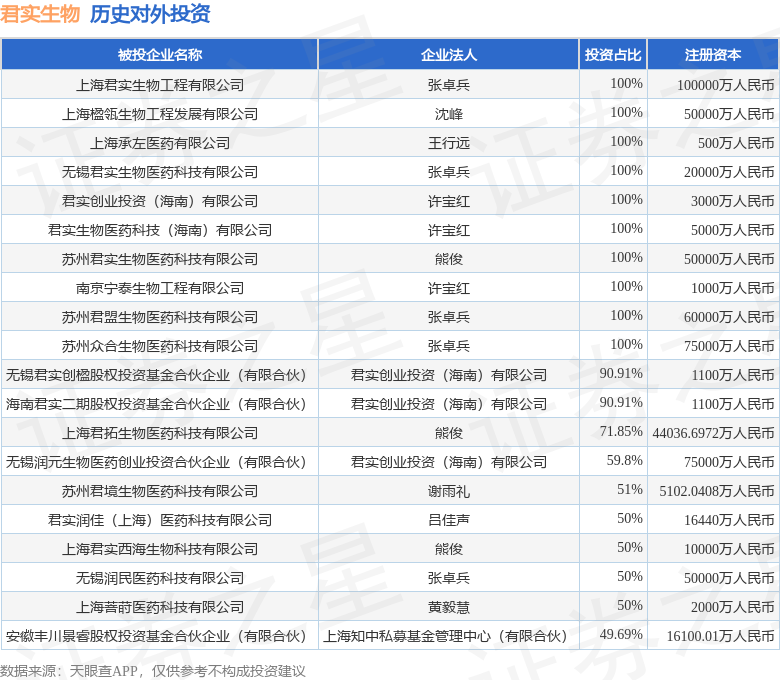This screenshot has height=680, width=780.
Task: Click the 49.69% investment ratio
Action: point(621,634)
